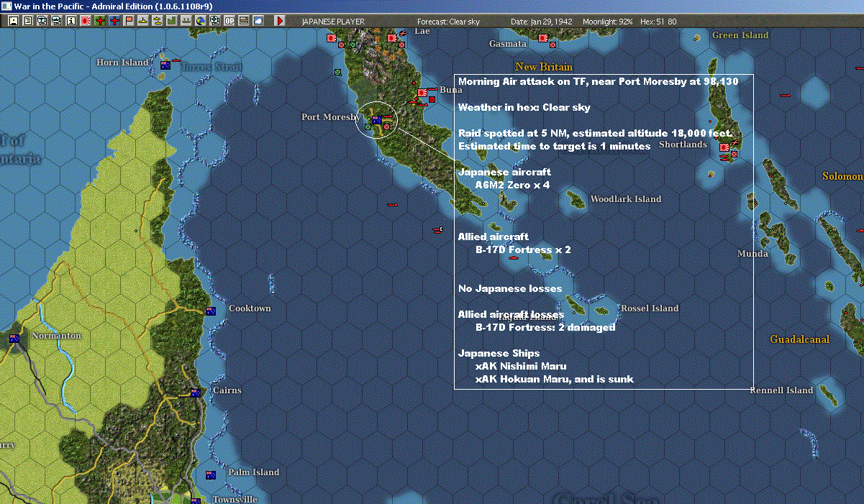Screen dimensions: 864x504
Task: Click 'No Japanese losses' report line
Action: coord(510,288)
